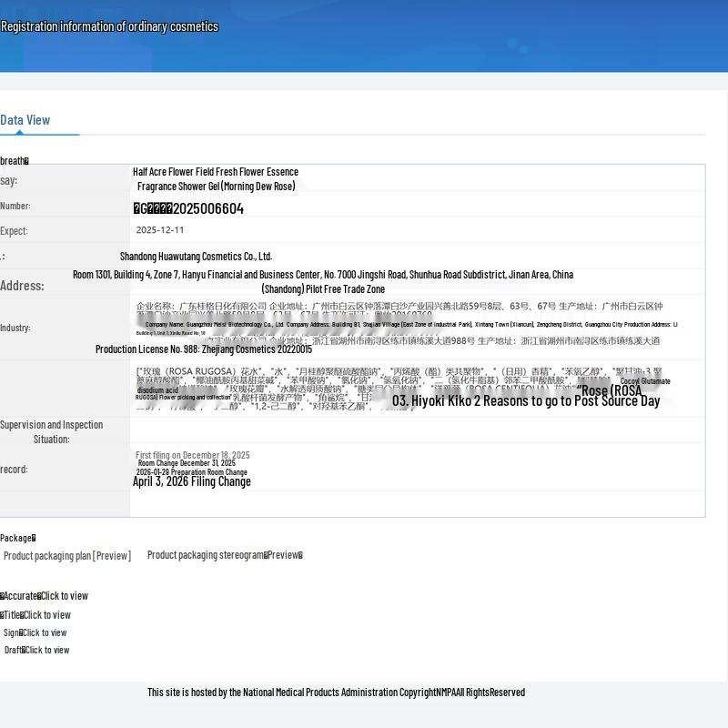Preview the Product packaging plan
728x728 pixels.
point(67,556)
